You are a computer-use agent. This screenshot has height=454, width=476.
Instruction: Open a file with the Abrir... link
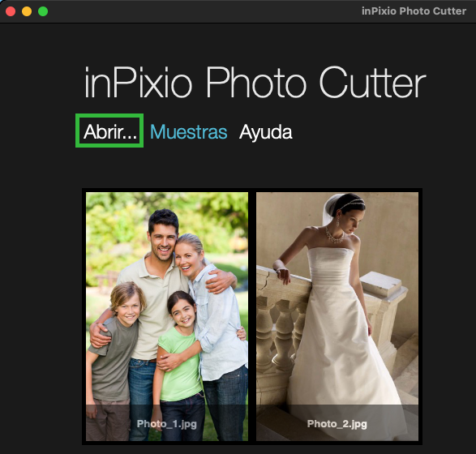[109, 131]
